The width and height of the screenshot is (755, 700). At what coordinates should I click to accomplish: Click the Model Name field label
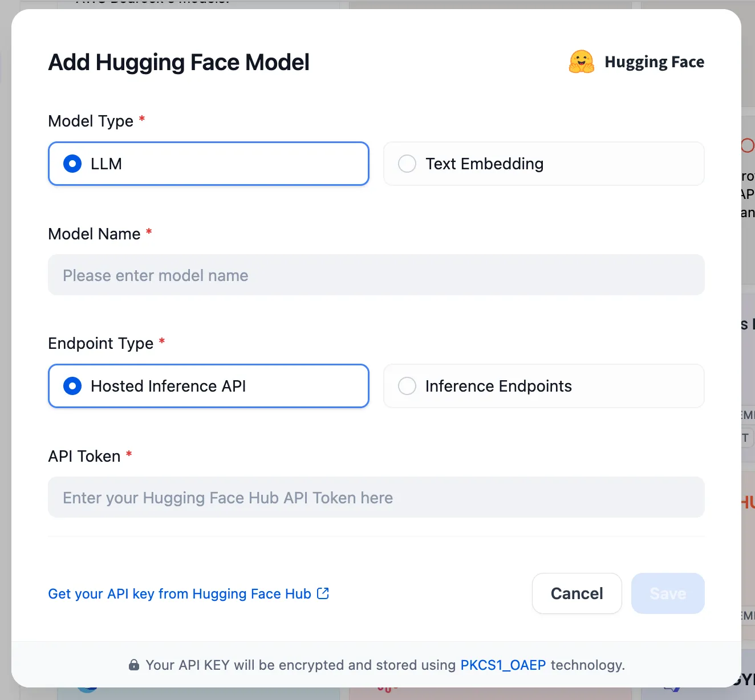click(94, 234)
